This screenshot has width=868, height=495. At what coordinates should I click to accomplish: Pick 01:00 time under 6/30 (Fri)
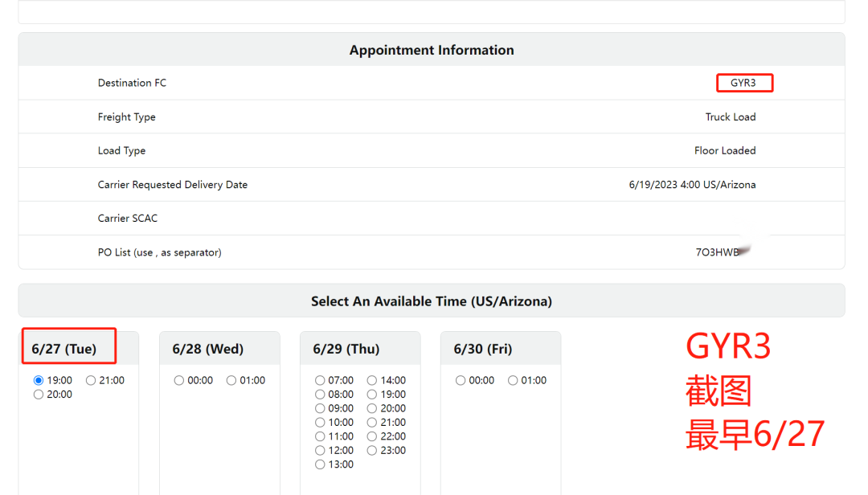tap(513, 380)
